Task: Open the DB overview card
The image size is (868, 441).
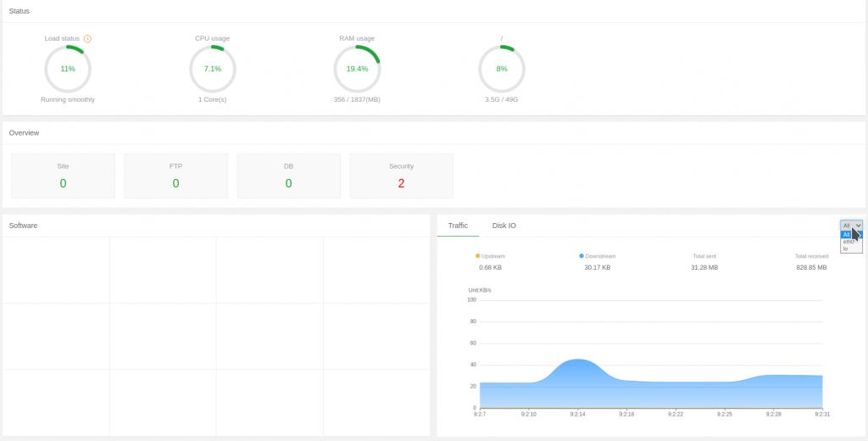Action: (288, 176)
